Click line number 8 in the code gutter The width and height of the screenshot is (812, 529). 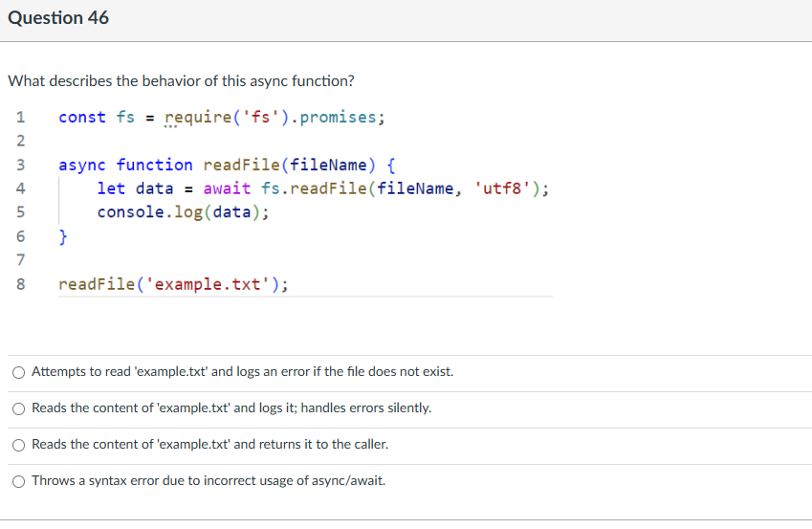pyautogui.click(x=20, y=284)
